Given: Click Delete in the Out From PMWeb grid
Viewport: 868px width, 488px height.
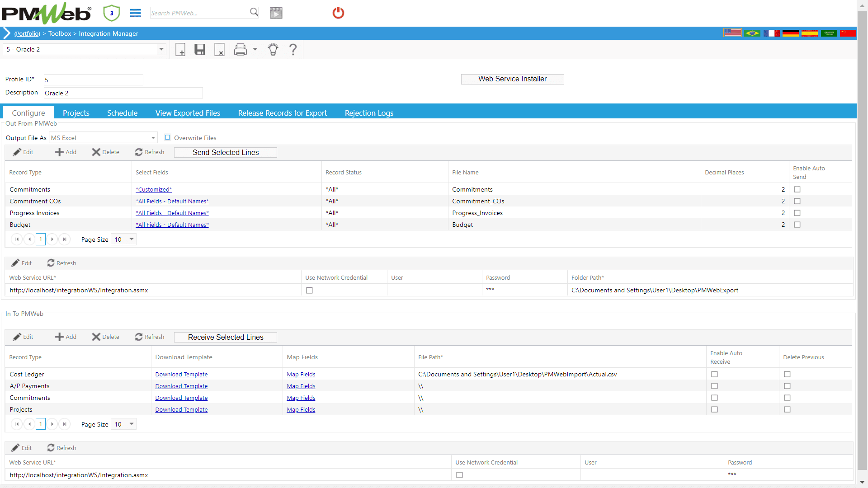Looking at the screenshot, I should pyautogui.click(x=106, y=152).
